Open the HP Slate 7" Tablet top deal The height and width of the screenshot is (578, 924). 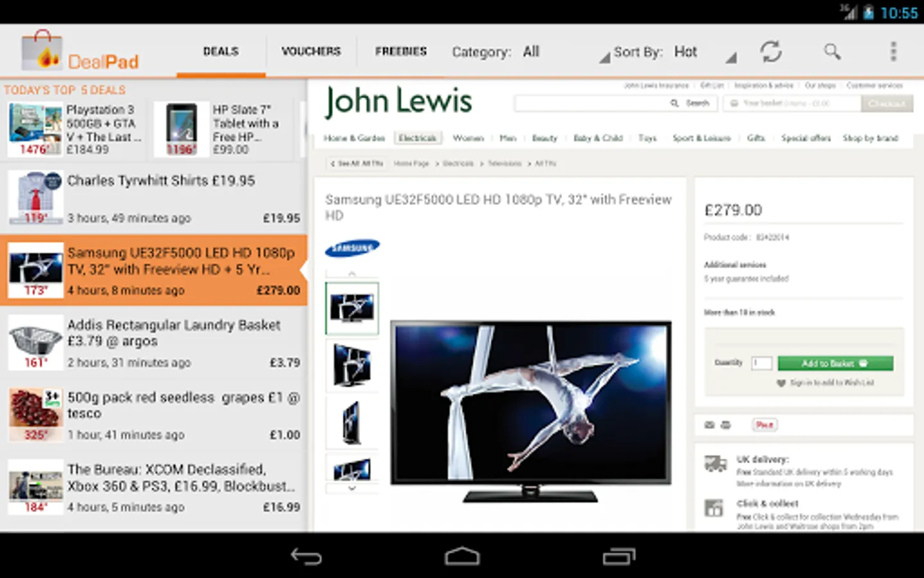pyautogui.click(x=225, y=129)
